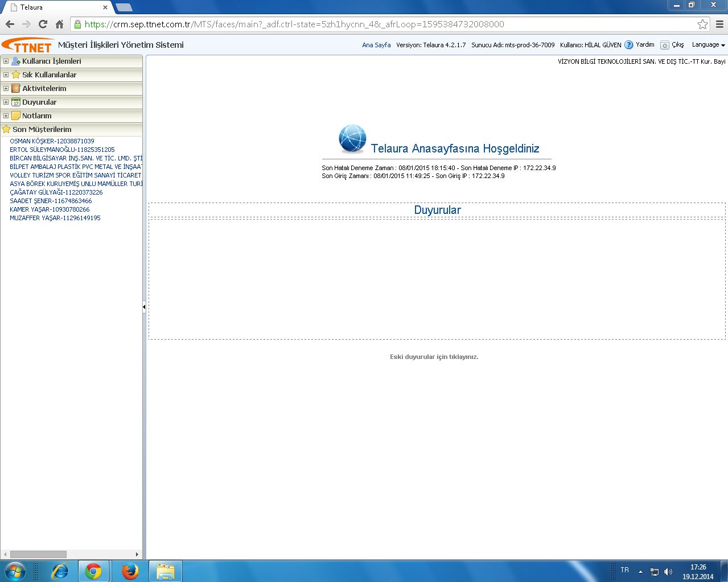The image size is (728, 582).
Task: Close the Telaura tab
Action: 105,7
